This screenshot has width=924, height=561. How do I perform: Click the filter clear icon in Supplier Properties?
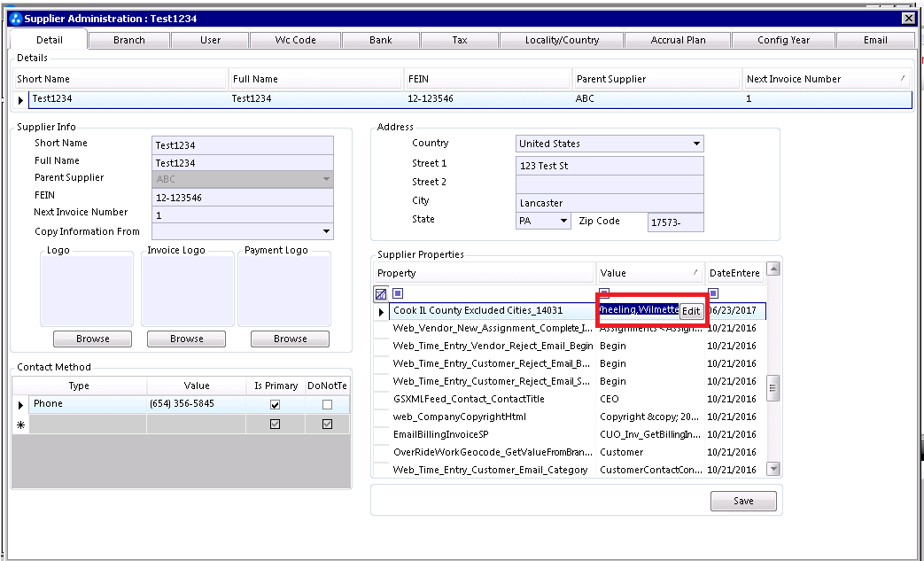pyautogui.click(x=381, y=292)
